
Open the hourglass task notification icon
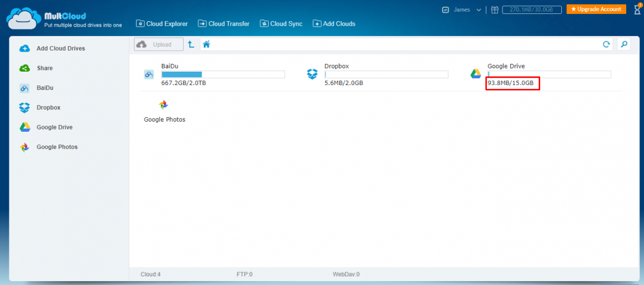point(637,9)
